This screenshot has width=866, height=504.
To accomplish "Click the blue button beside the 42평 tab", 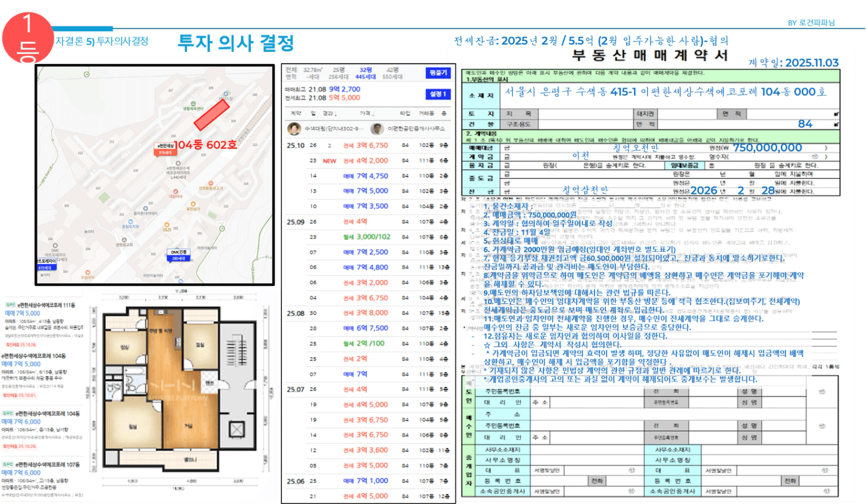I will point(438,73).
